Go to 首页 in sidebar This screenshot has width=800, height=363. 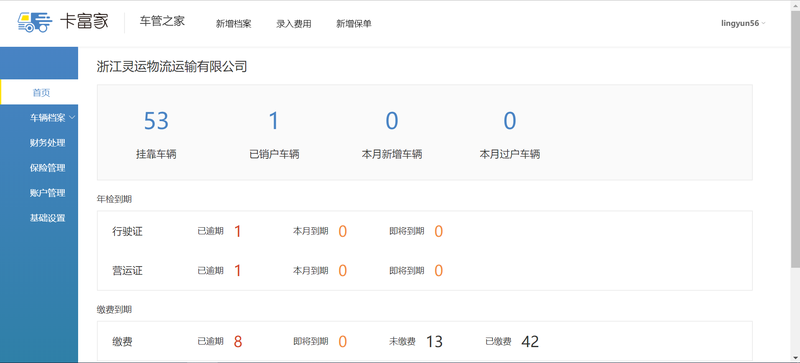39,92
